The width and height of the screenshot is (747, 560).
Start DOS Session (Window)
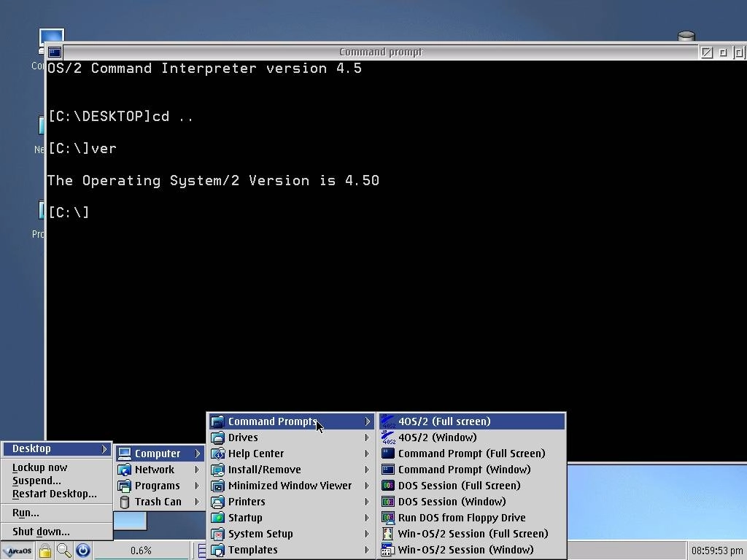[472, 502]
